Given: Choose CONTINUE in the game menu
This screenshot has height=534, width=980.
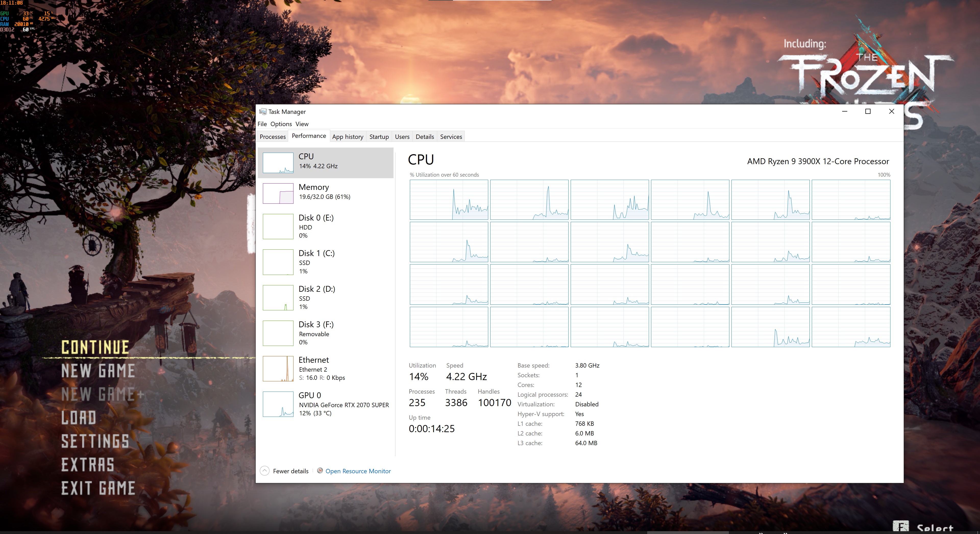Looking at the screenshot, I should click(95, 347).
